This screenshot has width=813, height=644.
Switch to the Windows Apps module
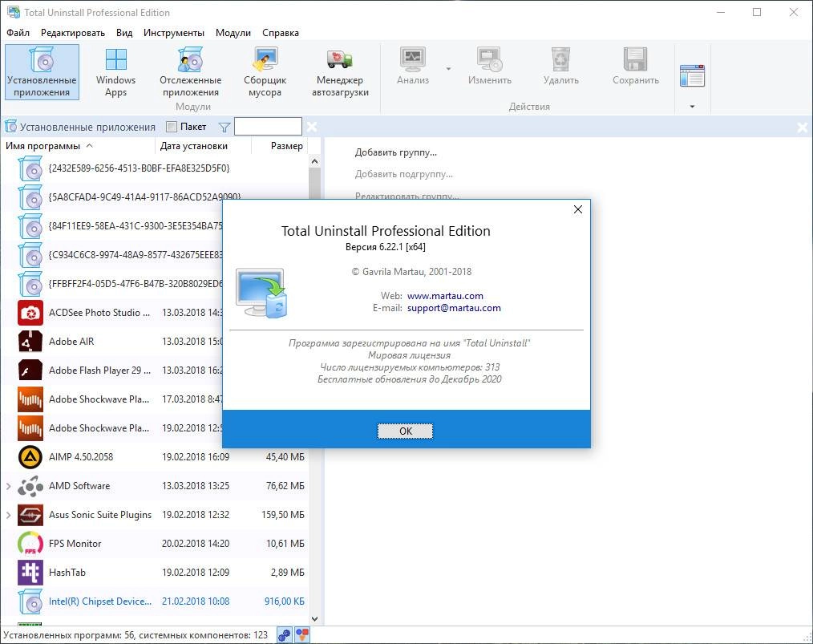(x=115, y=71)
